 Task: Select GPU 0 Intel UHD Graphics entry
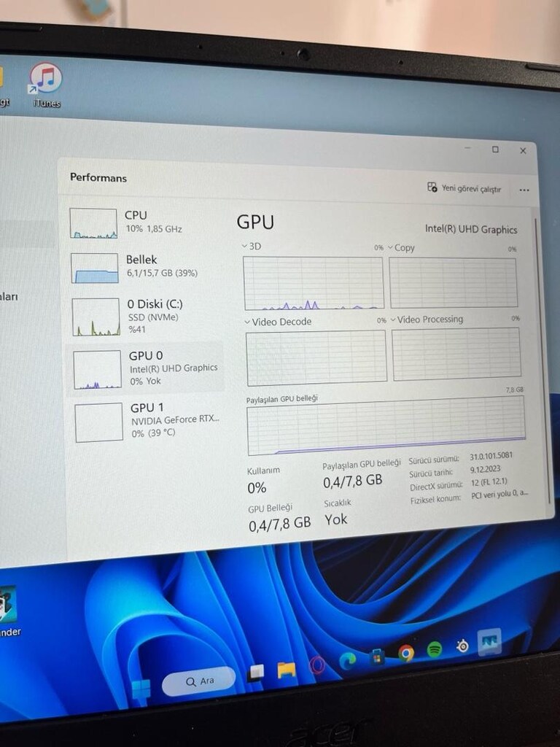point(146,368)
